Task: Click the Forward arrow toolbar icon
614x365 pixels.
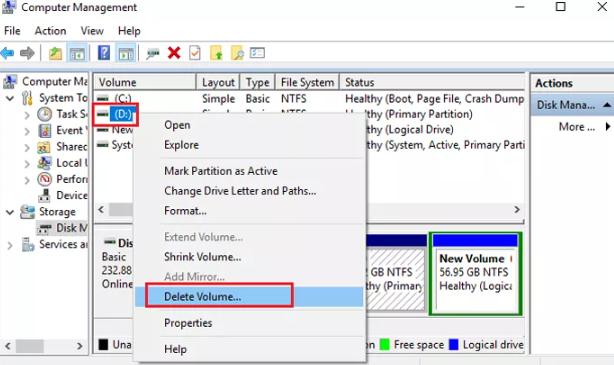Action: tap(27, 53)
